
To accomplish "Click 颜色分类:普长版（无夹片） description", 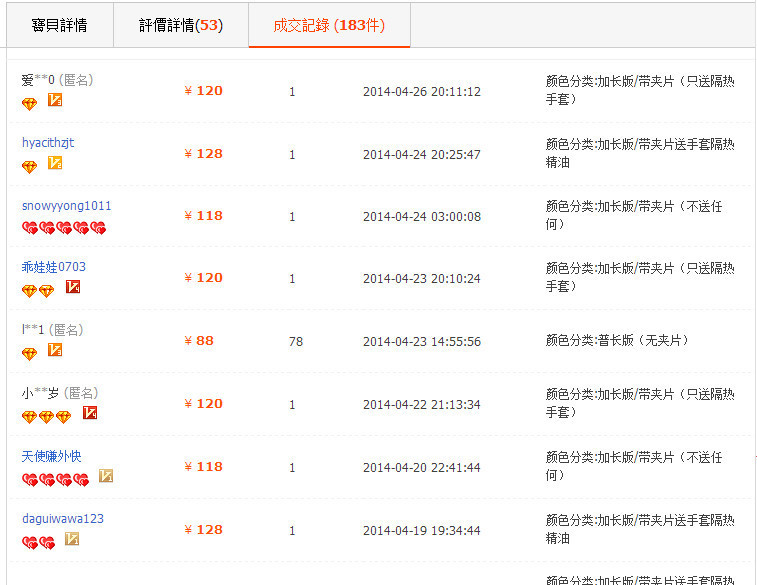I will point(617,341).
